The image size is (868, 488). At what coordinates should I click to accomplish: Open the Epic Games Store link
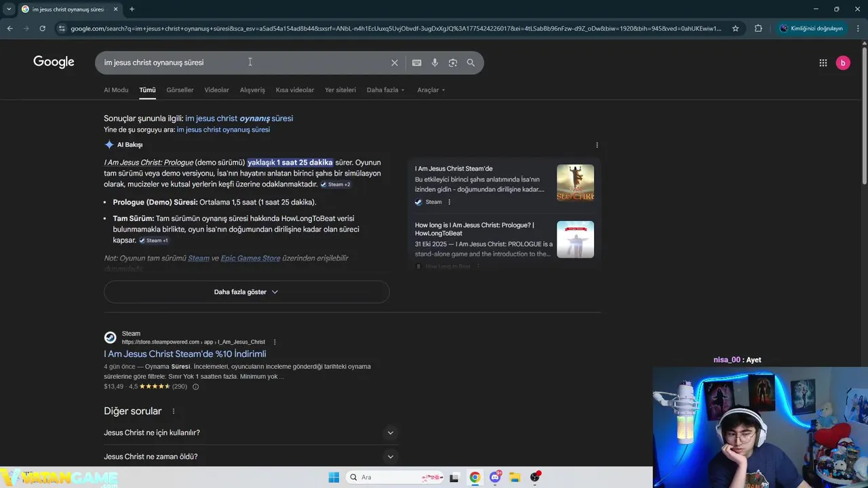pyautogui.click(x=250, y=258)
